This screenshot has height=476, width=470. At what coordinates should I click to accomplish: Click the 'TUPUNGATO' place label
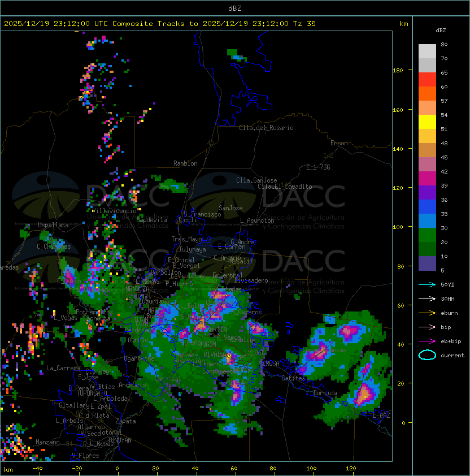point(92,393)
